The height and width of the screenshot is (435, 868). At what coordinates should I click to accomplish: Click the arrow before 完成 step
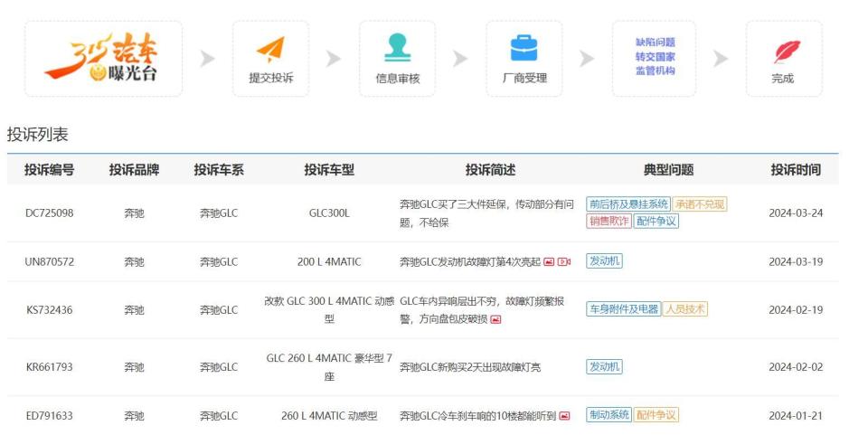pos(721,58)
